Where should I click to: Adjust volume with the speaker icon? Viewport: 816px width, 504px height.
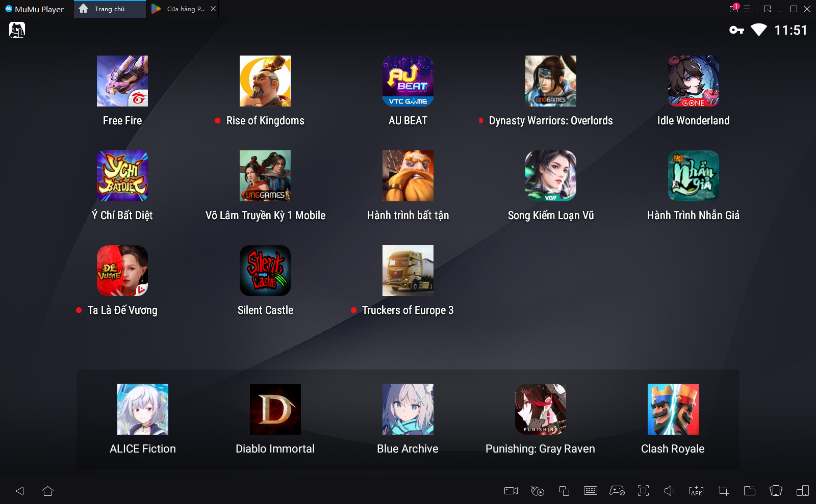click(x=670, y=491)
